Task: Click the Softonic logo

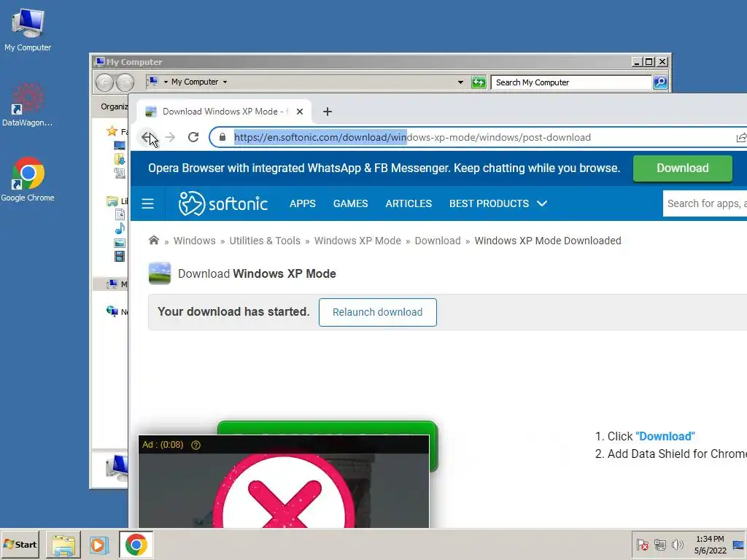Action: tap(223, 204)
